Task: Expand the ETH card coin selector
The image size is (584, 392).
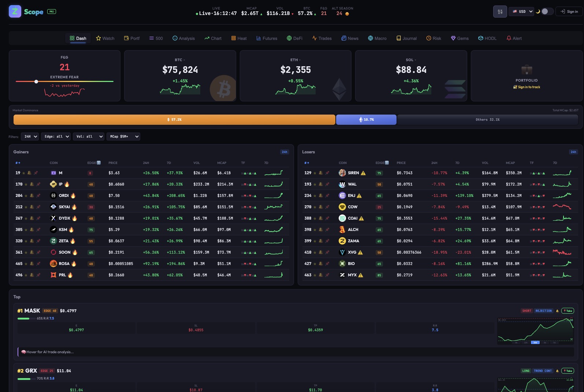Action: [x=295, y=60]
